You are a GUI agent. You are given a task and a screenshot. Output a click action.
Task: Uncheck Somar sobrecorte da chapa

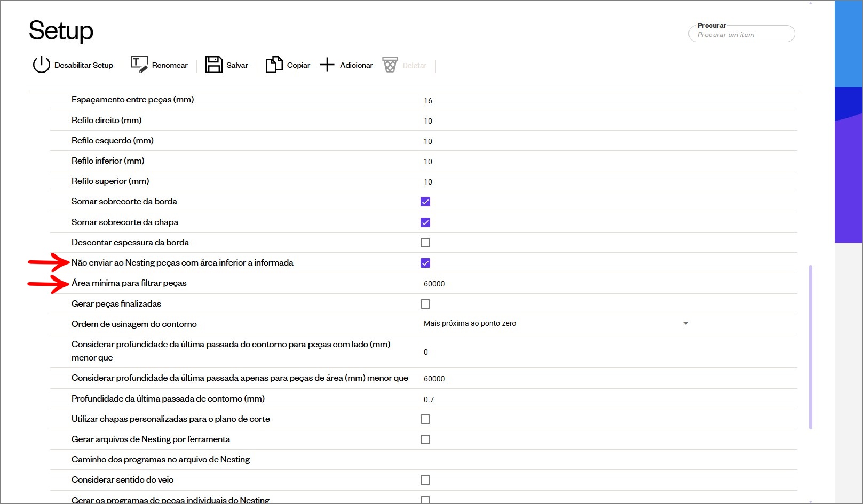[425, 222]
